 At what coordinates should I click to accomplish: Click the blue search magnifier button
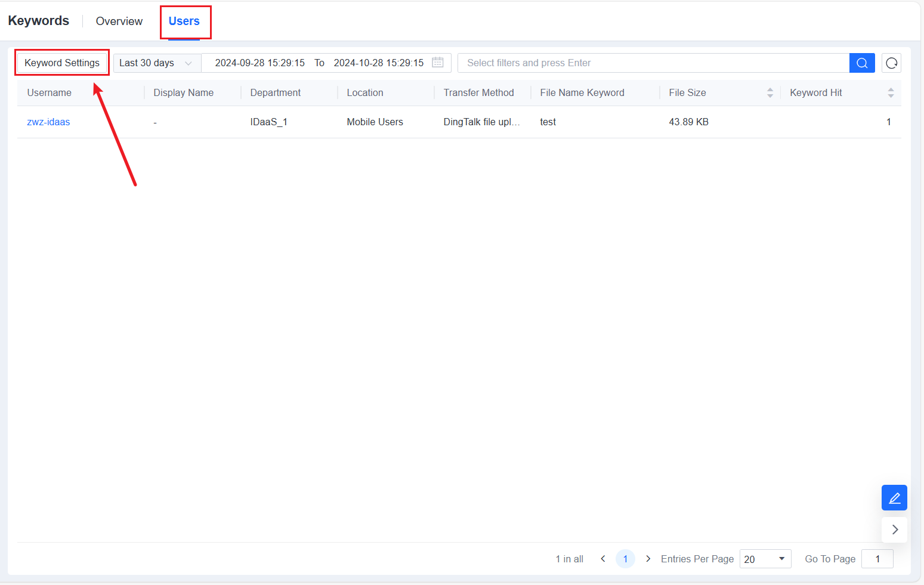tap(862, 63)
